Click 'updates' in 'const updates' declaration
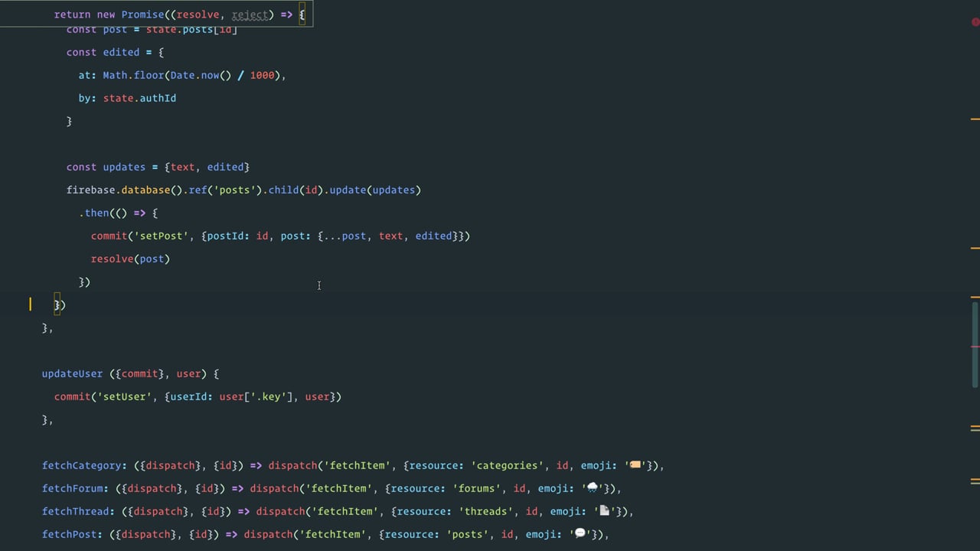Image resolution: width=980 pixels, height=551 pixels. coord(125,167)
